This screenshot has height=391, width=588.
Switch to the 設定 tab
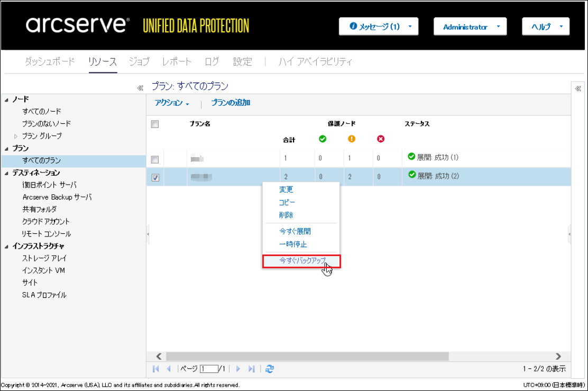pos(243,61)
